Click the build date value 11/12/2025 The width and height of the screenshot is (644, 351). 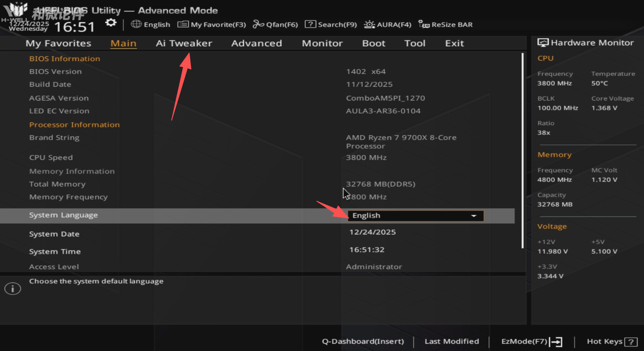369,85
